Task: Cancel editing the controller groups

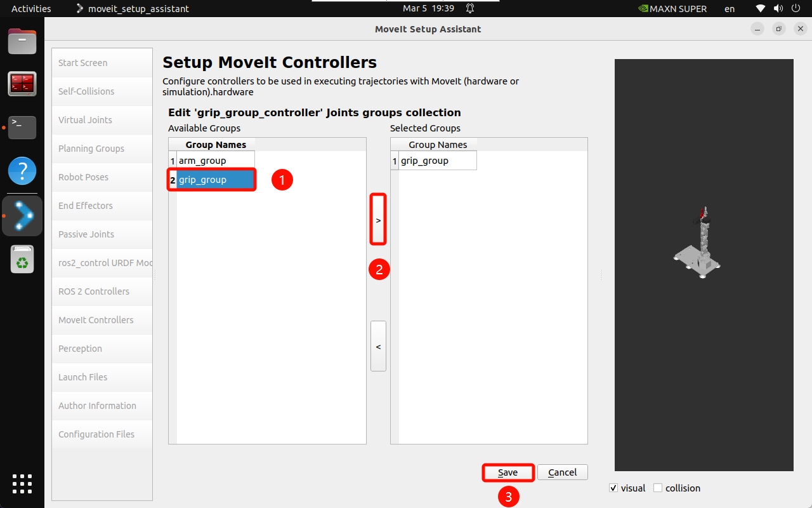Action: click(562, 472)
